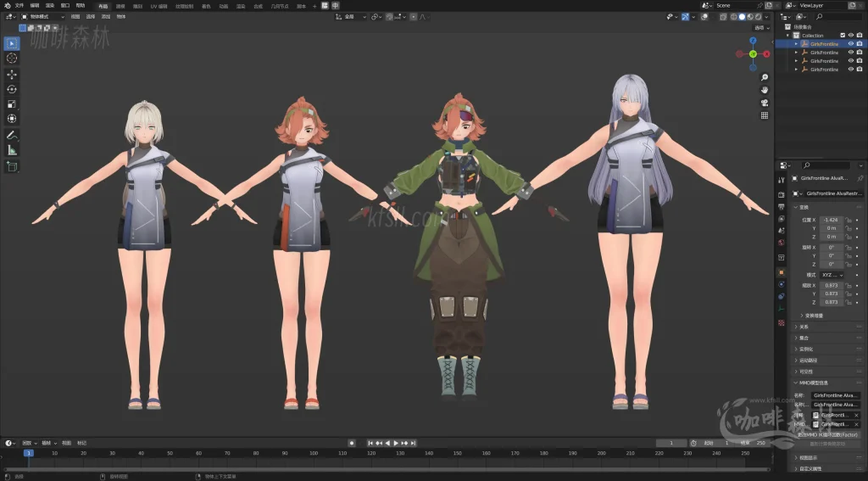
Task: Open the 文件 (File) menu
Action: coord(19,6)
